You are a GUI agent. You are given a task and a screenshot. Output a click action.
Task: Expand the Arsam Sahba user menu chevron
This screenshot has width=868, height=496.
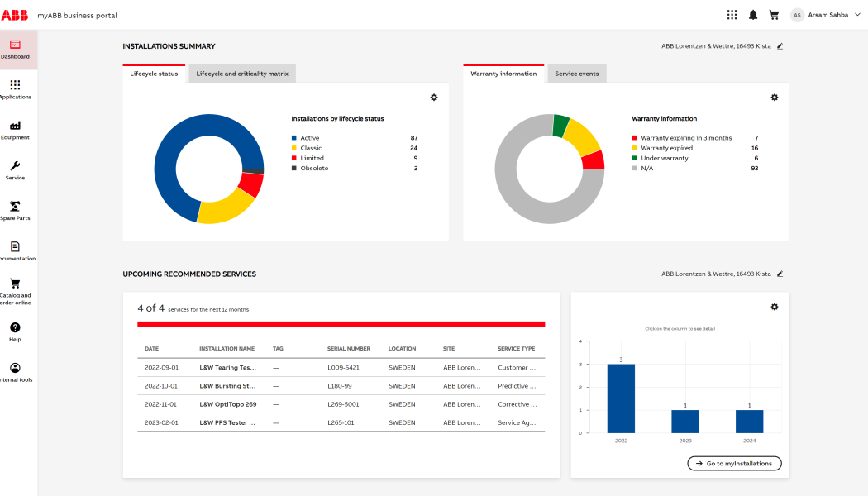(x=857, y=15)
